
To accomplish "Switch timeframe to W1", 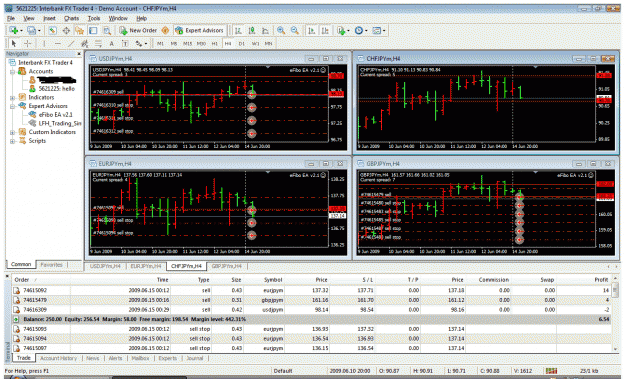I will pos(255,43).
